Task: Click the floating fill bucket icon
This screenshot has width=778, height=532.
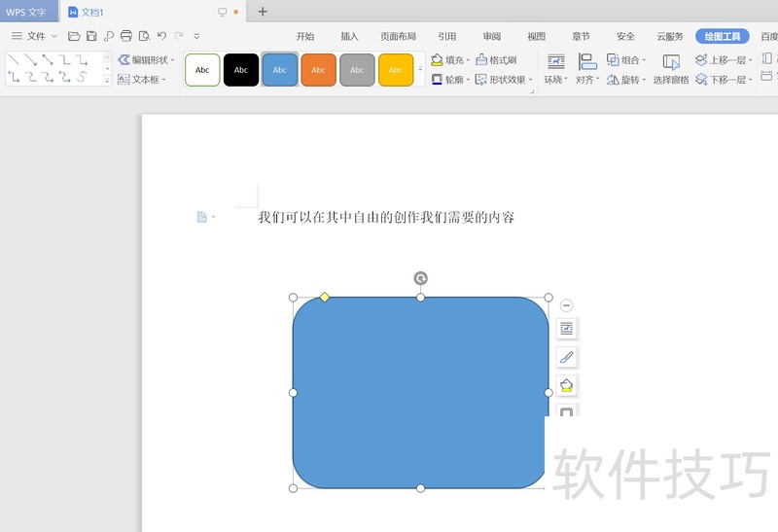Action: click(567, 385)
